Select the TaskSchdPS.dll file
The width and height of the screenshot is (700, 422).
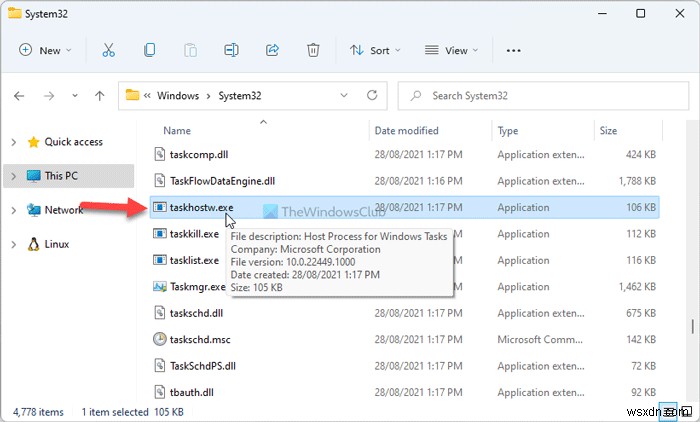click(203, 366)
